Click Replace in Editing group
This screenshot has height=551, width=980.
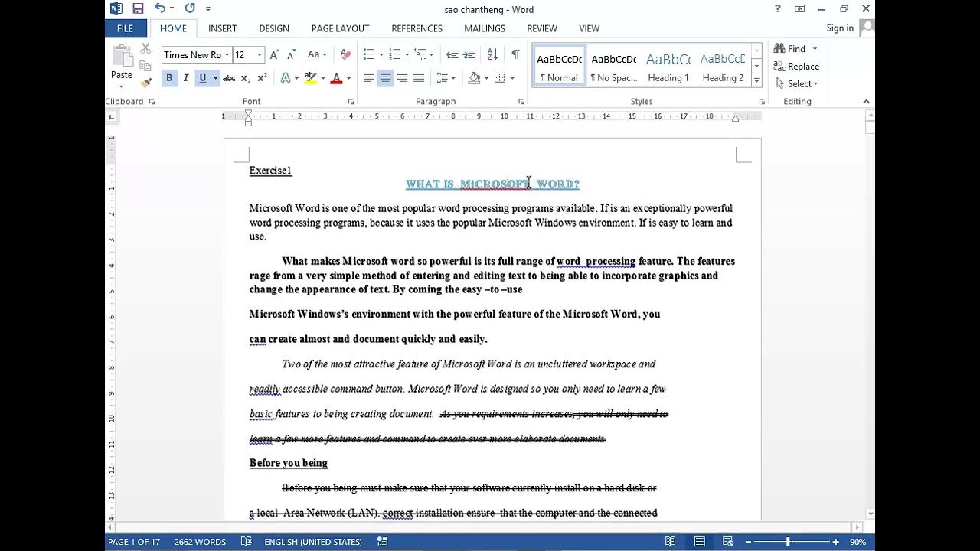coord(797,67)
